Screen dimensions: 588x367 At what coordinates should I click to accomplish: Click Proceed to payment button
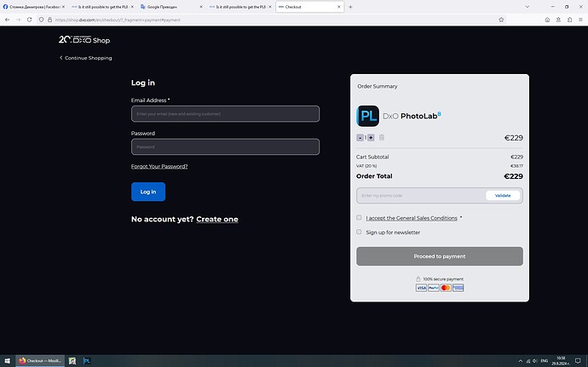[x=440, y=256]
